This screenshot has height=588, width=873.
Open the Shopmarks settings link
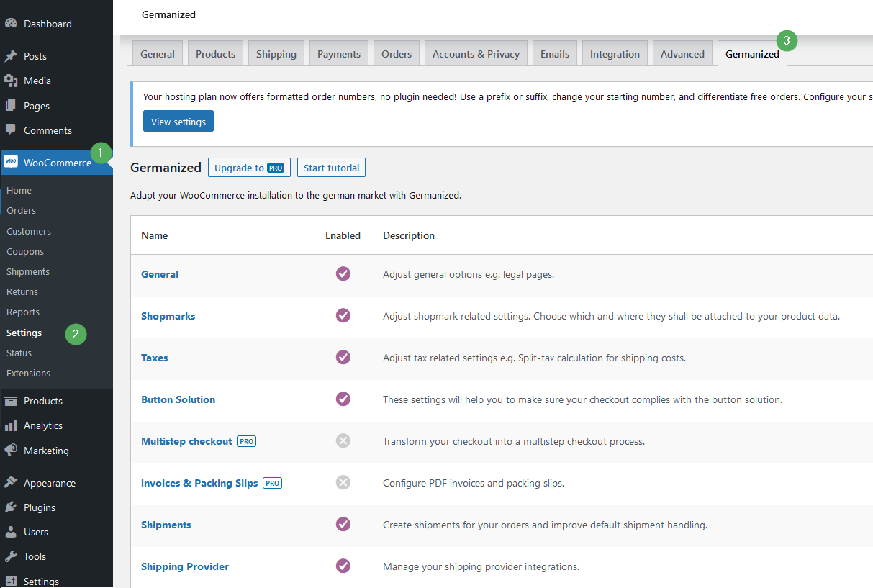168,316
